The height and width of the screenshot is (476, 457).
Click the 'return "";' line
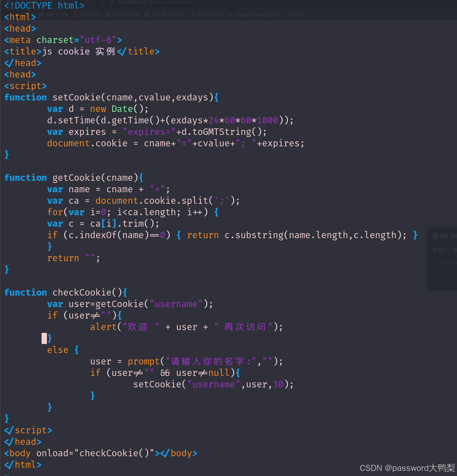tap(74, 258)
